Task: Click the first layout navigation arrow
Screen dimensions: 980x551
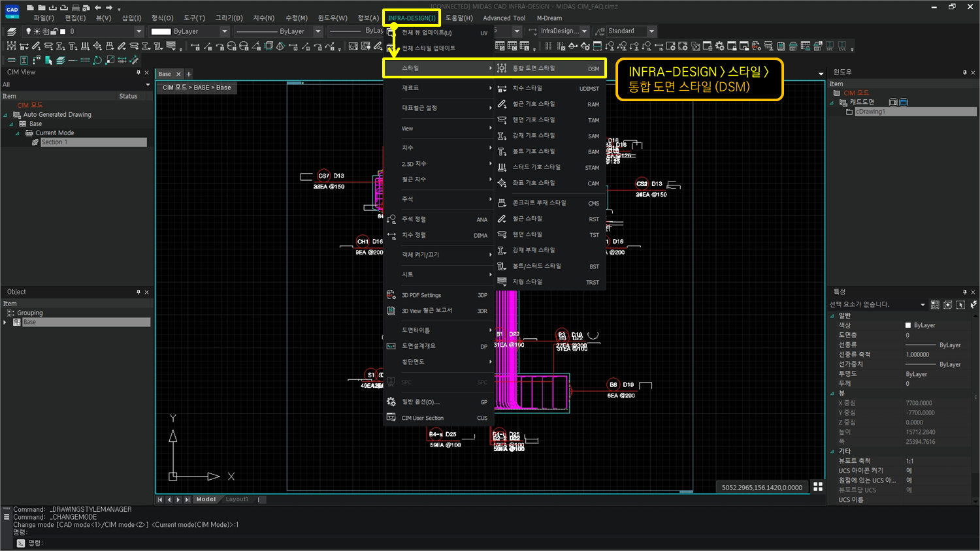Action: [x=160, y=499]
